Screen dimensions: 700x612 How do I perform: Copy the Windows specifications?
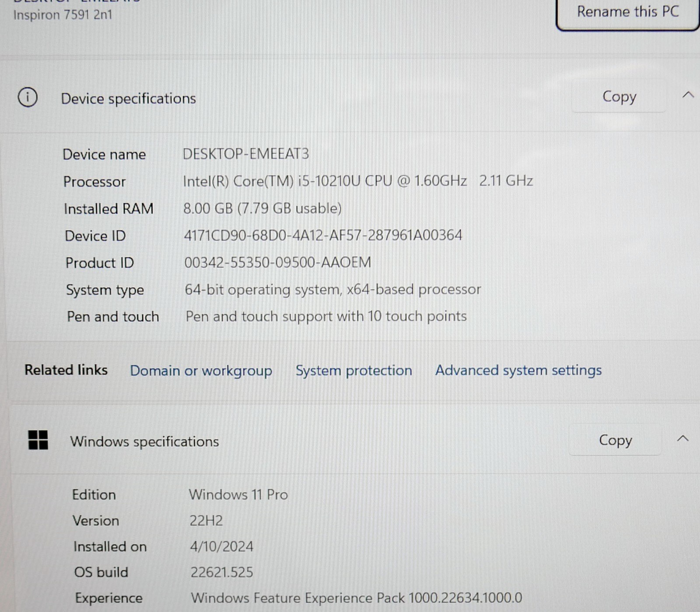[615, 440]
